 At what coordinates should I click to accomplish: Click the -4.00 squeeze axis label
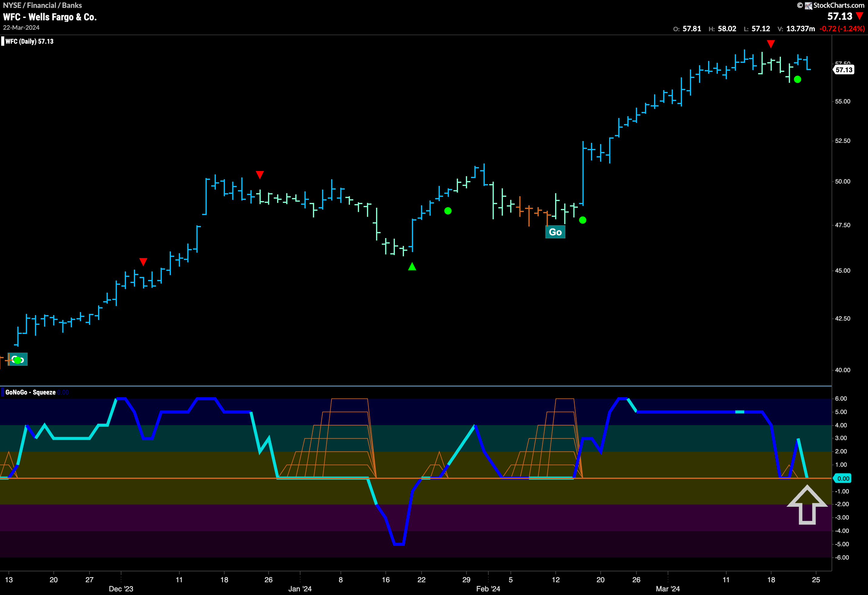[x=842, y=531]
